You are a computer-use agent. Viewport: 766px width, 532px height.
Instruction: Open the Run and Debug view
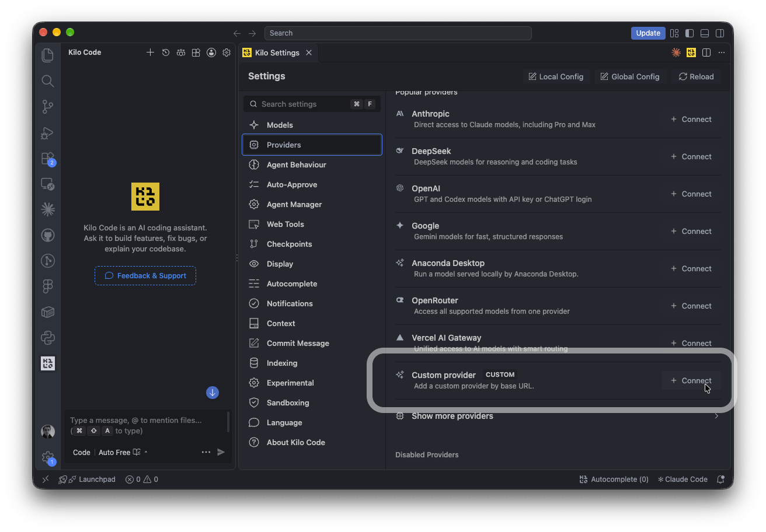pos(48,133)
